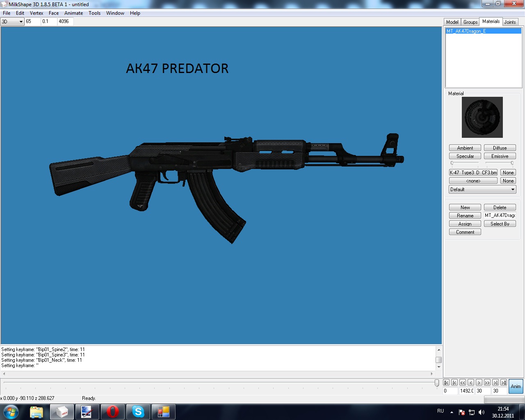The height and width of the screenshot is (420, 525).
Task: Go to the next keyframe
Action: (495, 382)
